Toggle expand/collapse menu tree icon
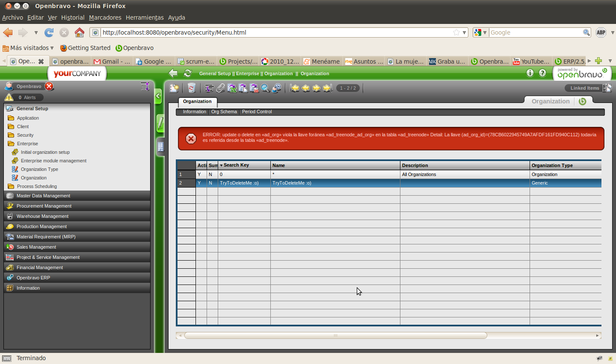Image resolution: width=616 pixels, height=364 pixels. pos(145,86)
